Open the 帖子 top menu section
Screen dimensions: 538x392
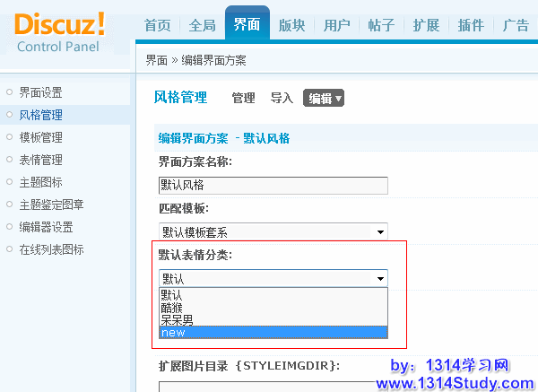(x=381, y=25)
